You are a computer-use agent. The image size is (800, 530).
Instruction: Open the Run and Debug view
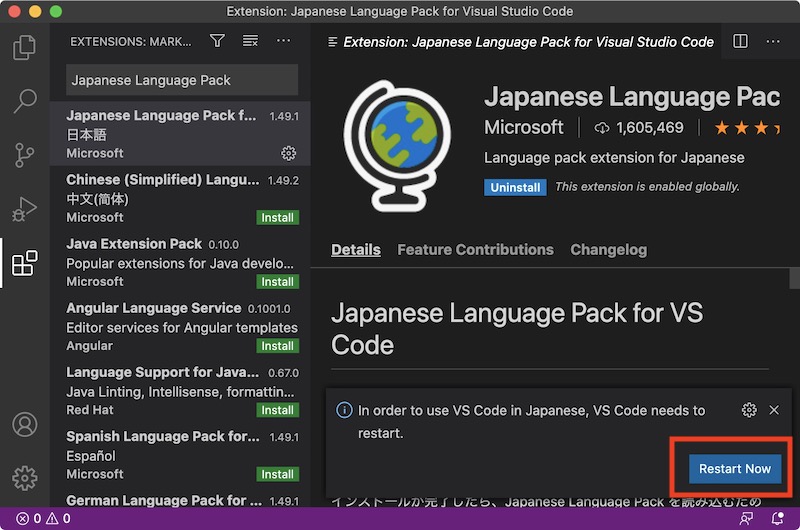24,209
